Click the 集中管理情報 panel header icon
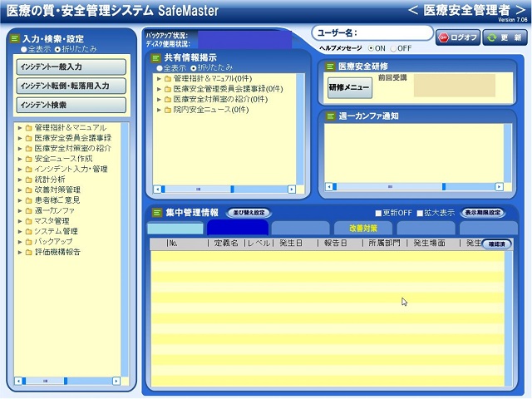The image size is (532, 399). point(156,213)
